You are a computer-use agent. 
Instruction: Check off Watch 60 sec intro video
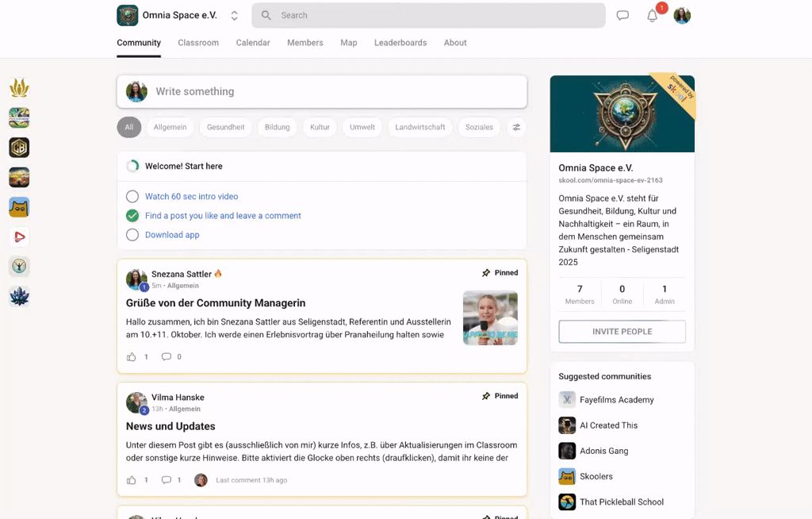click(x=132, y=197)
